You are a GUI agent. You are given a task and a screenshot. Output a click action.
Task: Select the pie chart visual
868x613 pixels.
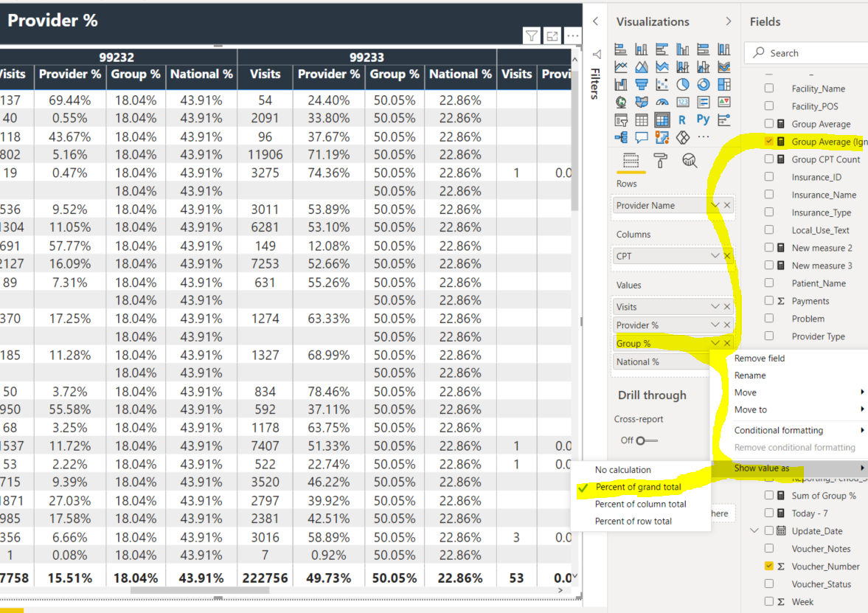(x=683, y=85)
